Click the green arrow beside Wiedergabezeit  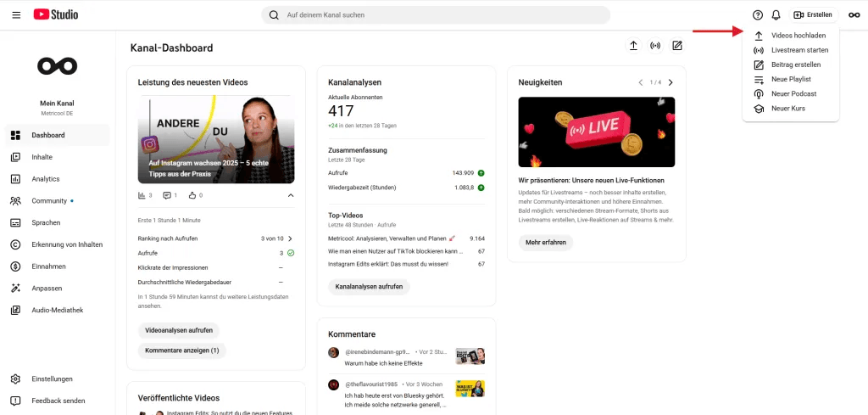(481, 188)
